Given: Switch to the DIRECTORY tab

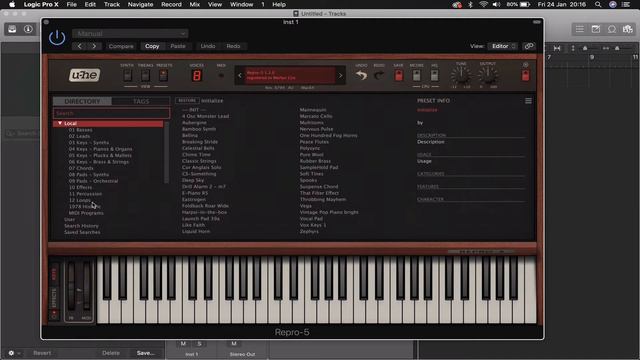Looking at the screenshot, I should coord(82,101).
